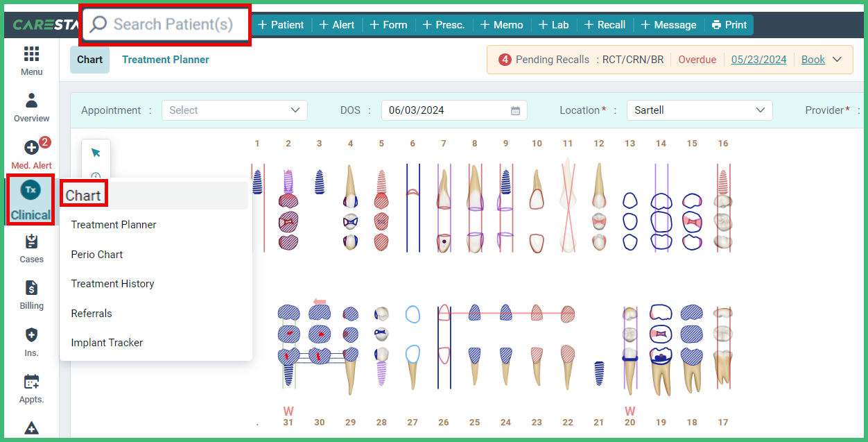Image resolution: width=868 pixels, height=442 pixels.
Task: Select the pointer tool on the chart
Action: (96, 152)
